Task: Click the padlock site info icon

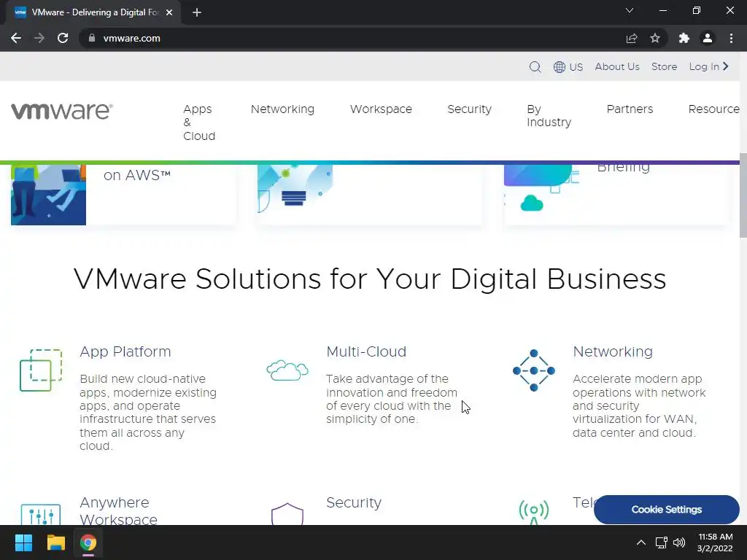Action: pyautogui.click(x=92, y=38)
